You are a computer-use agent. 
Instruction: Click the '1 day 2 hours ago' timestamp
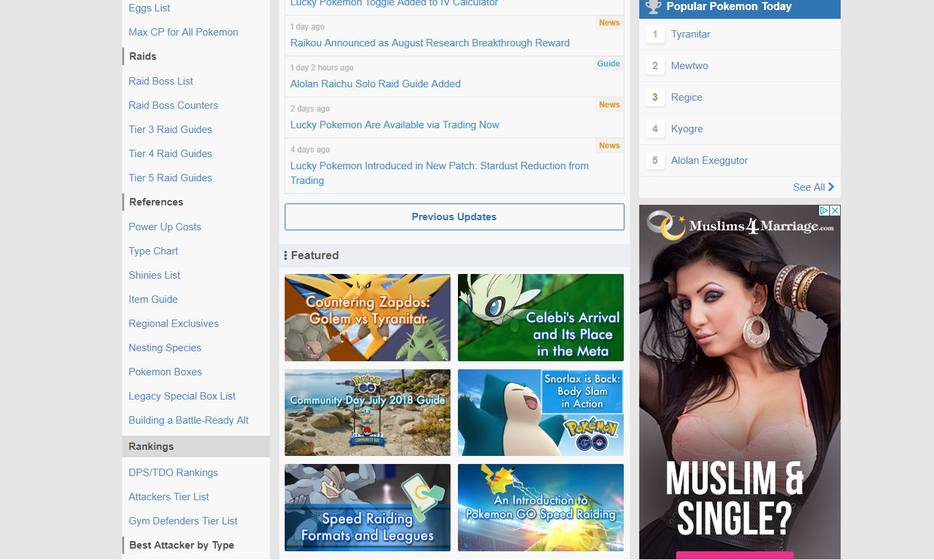(x=322, y=68)
